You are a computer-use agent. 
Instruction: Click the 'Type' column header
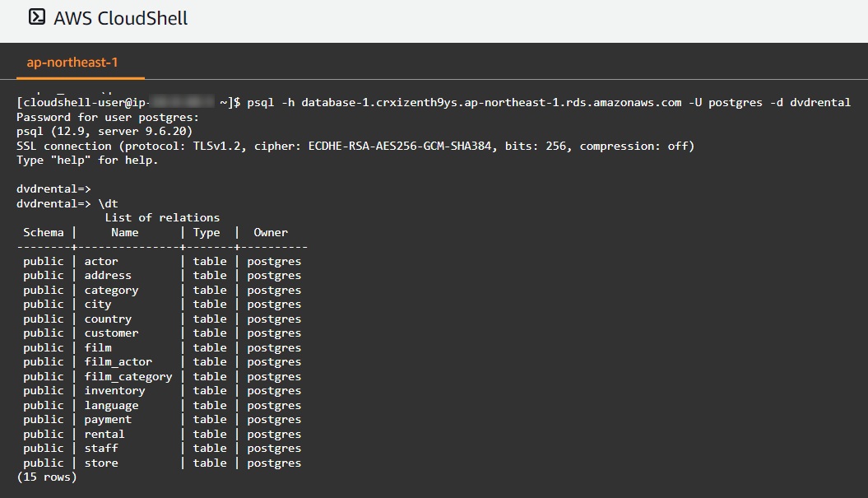(x=207, y=233)
